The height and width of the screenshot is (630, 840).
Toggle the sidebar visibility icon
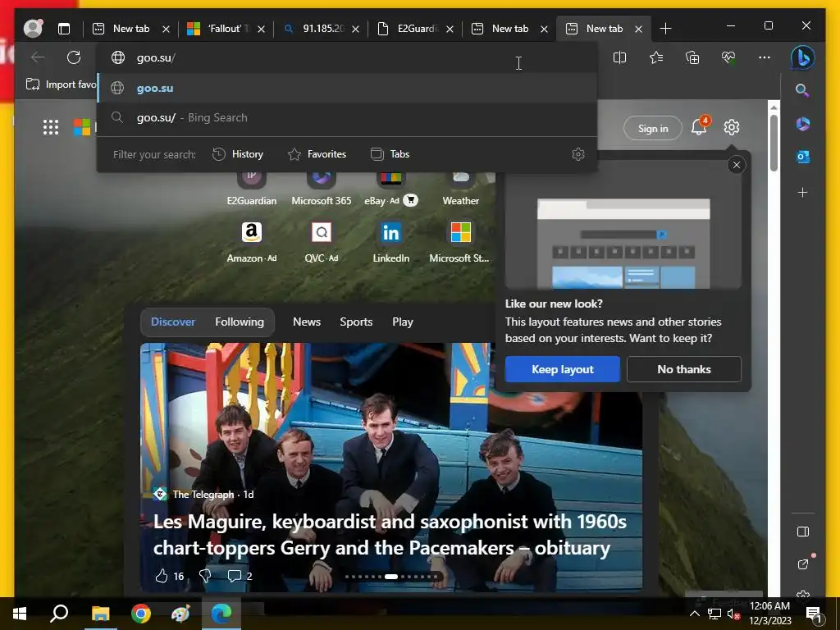[x=802, y=532]
